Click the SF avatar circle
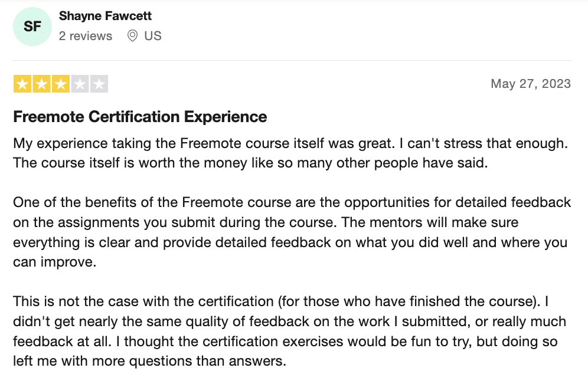The width and height of the screenshot is (588, 381). [32, 27]
